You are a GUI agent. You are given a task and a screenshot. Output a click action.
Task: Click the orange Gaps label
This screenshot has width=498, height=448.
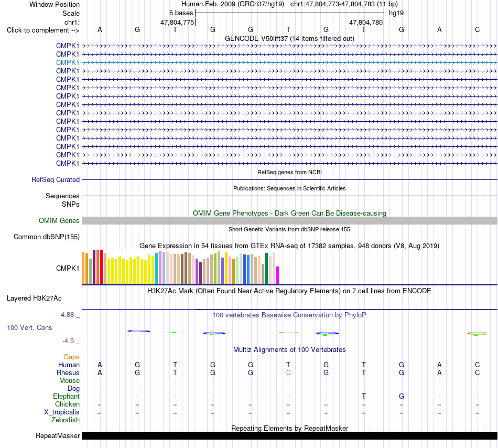pos(71,357)
